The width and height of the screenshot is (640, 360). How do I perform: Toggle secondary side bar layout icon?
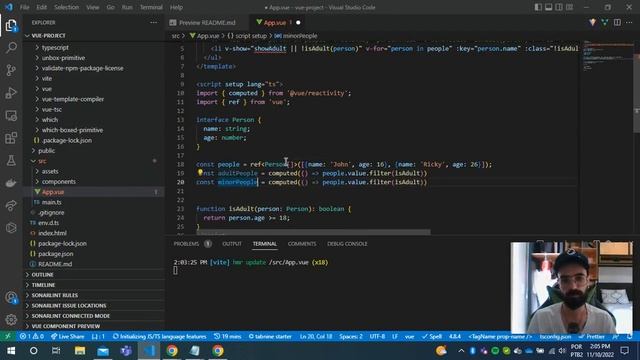tap(559, 7)
